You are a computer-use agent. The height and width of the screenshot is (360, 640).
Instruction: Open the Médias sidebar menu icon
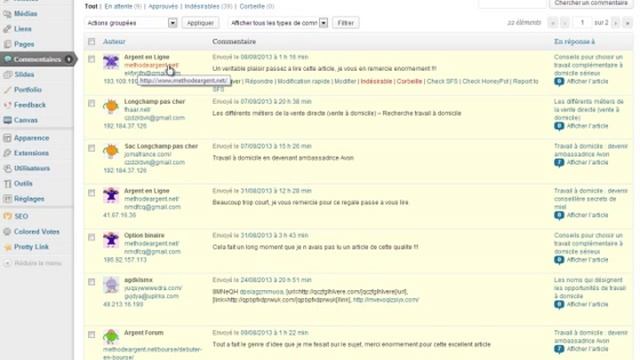pyautogui.click(x=7, y=14)
